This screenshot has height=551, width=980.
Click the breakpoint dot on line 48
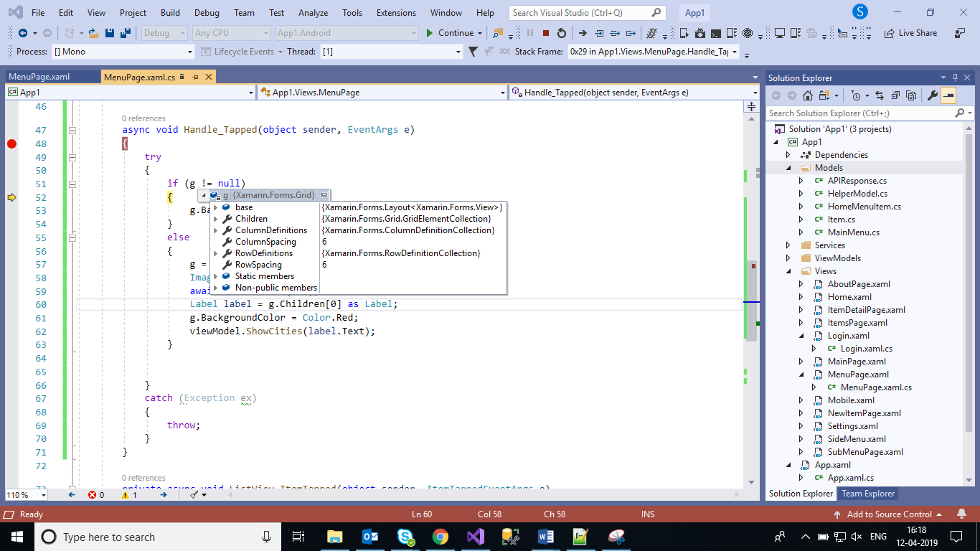[11, 143]
